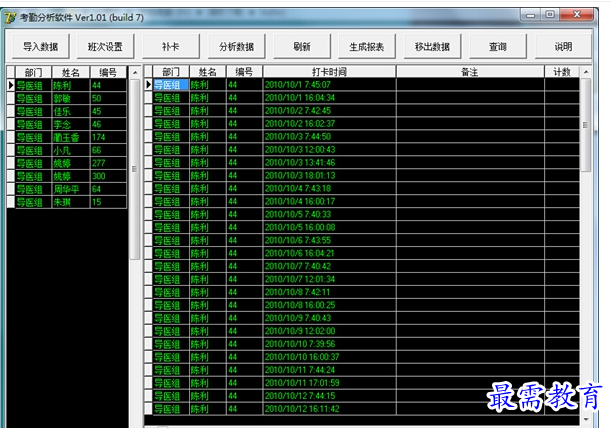Viewport: 611px width, 428px height.
Task: Click the 备注 column header
Action: pyautogui.click(x=470, y=72)
